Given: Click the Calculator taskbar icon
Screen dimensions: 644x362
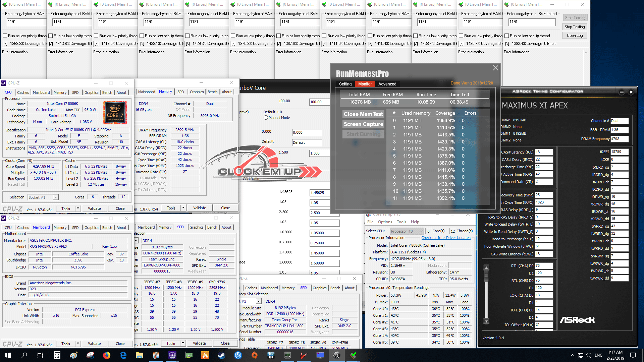Looking at the screenshot, I should (x=57, y=355).
